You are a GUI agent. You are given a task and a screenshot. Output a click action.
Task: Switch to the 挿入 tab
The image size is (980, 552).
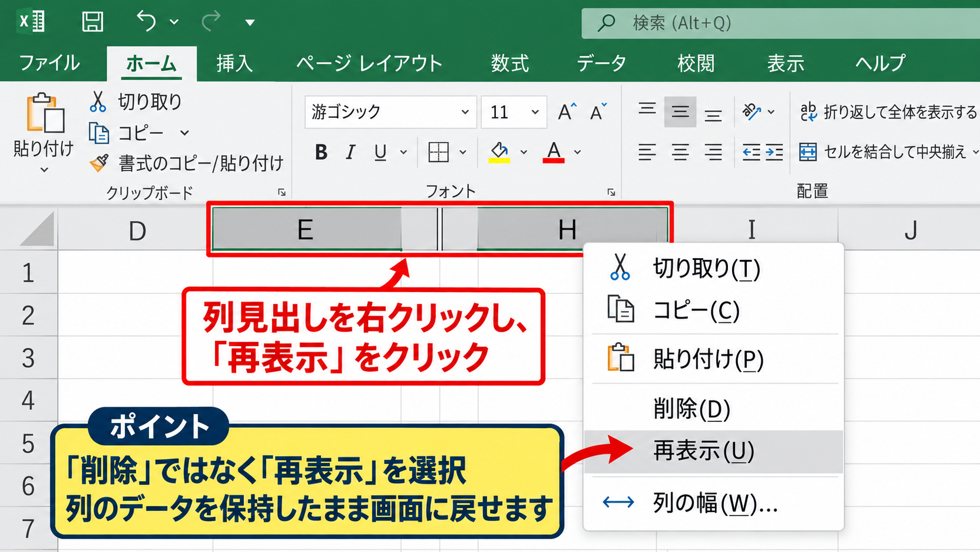tap(234, 63)
